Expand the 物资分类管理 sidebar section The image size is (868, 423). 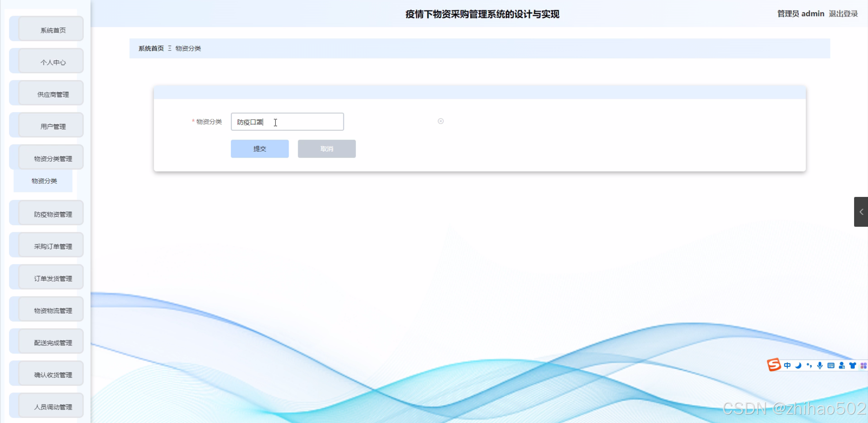[53, 158]
